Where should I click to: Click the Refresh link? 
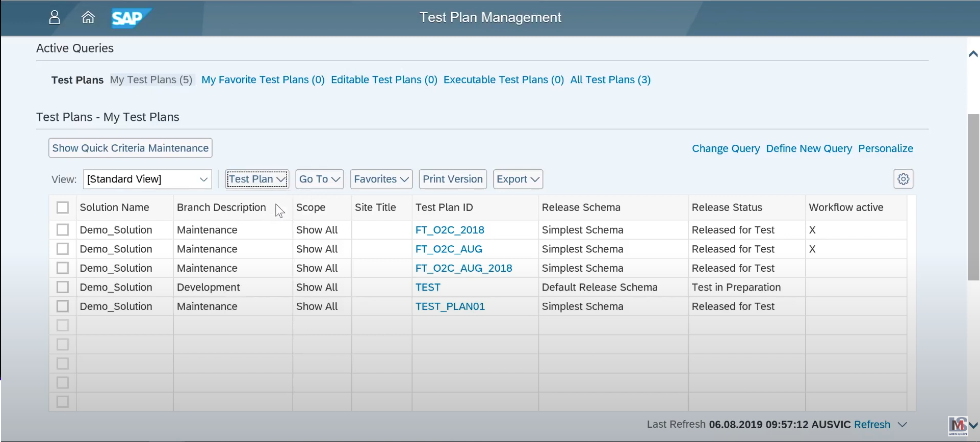coord(872,425)
